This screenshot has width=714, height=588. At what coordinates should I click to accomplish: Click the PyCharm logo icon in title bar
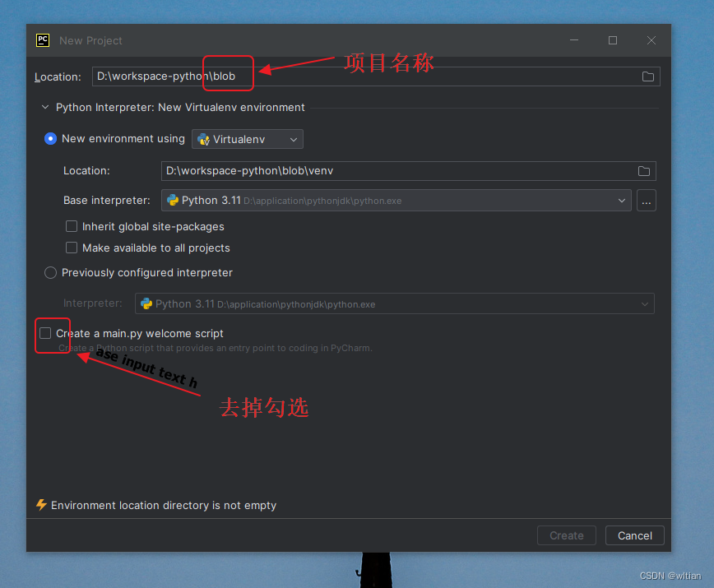[x=43, y=40]
